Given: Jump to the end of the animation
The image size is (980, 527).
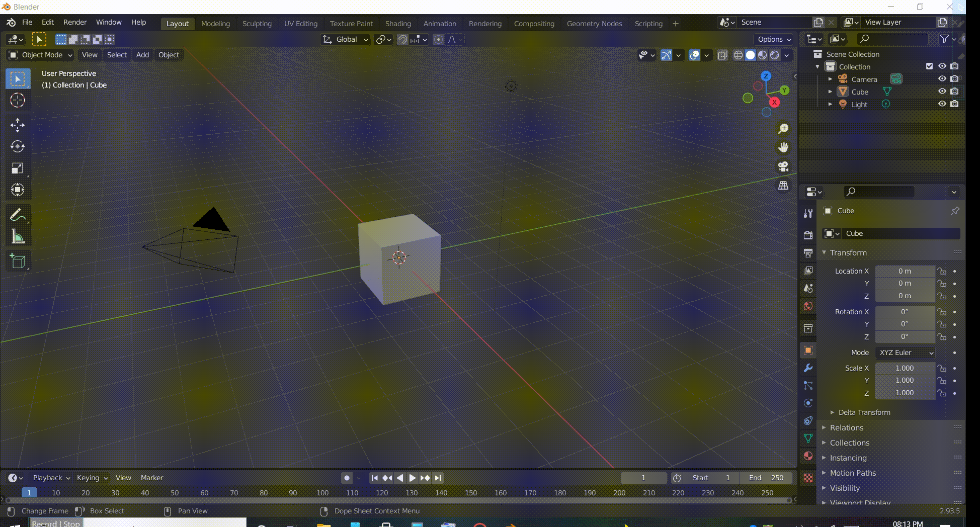Looking at the screenshot, I should (x=438, y=478).
